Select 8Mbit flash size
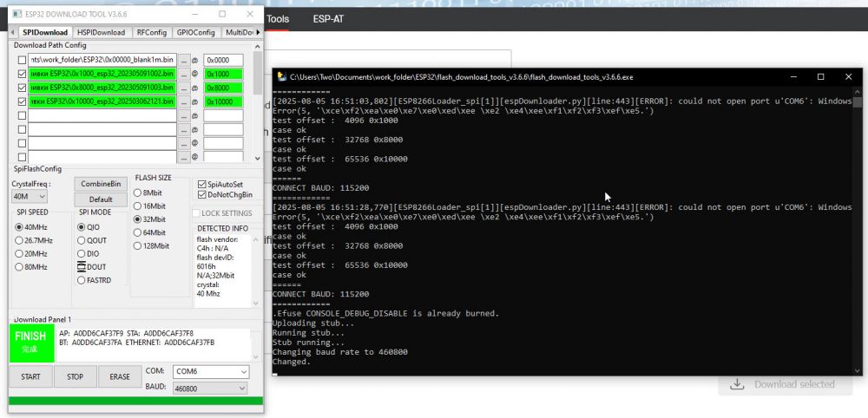The width and height of the screenshot is (868, 418). click(137, 193)
